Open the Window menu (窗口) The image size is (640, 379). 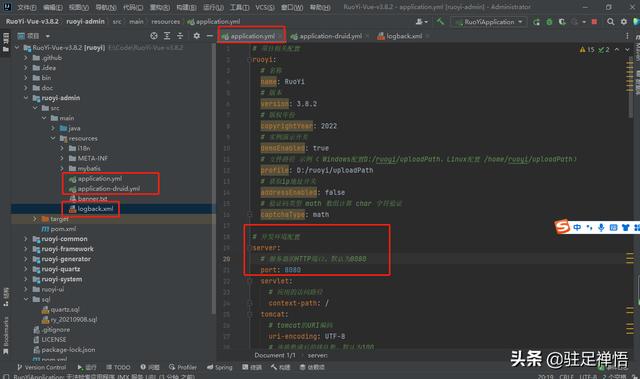(292, 7)
